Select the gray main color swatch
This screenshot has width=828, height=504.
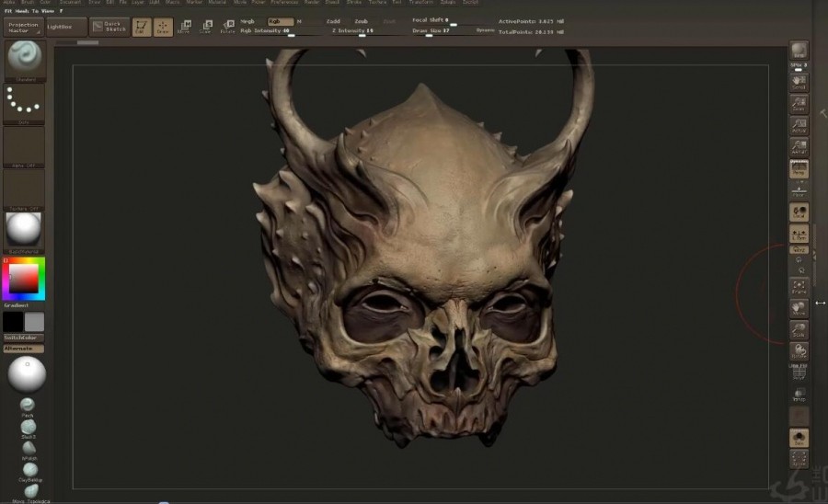(34, 322)
